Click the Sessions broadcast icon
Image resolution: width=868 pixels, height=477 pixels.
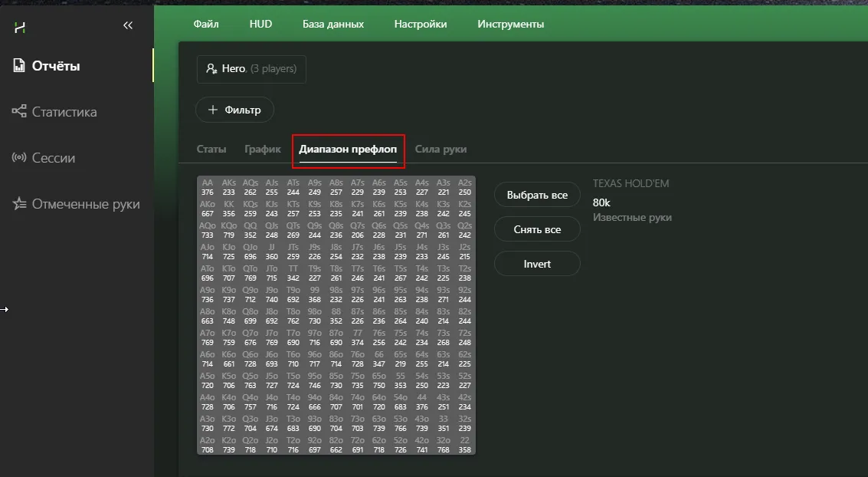(x=19, y=158)
